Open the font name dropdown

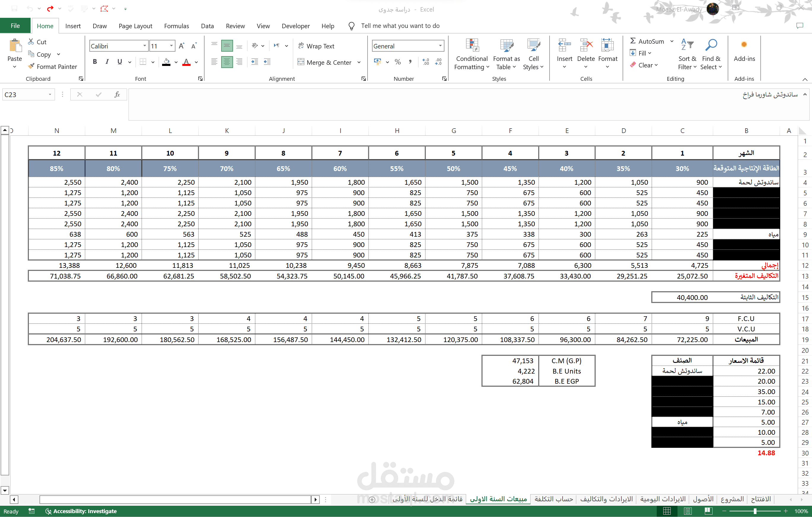[145, 46]
